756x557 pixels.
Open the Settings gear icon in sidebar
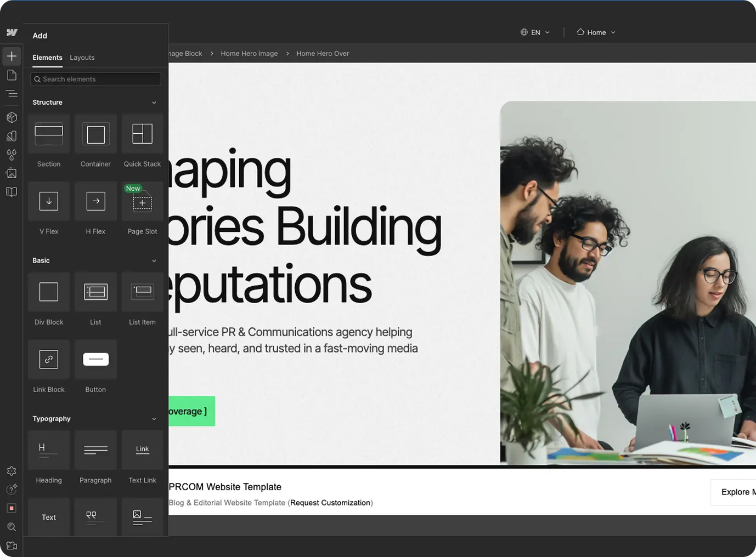12,471
